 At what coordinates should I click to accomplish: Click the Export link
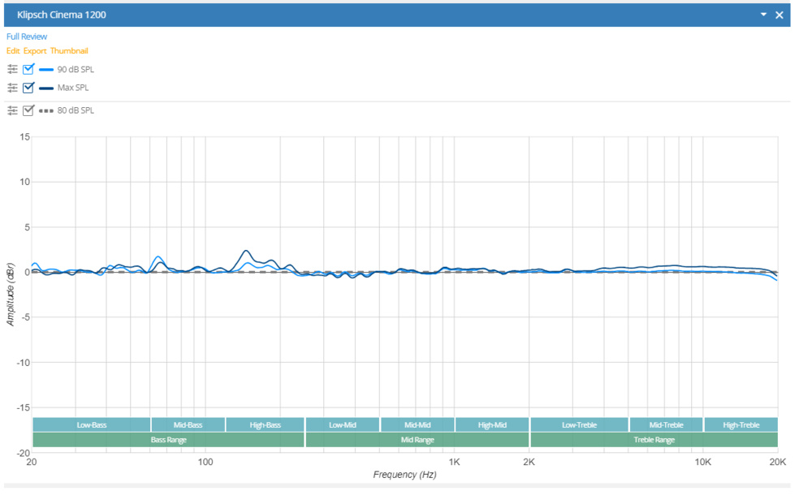click(x=35, y=51)
